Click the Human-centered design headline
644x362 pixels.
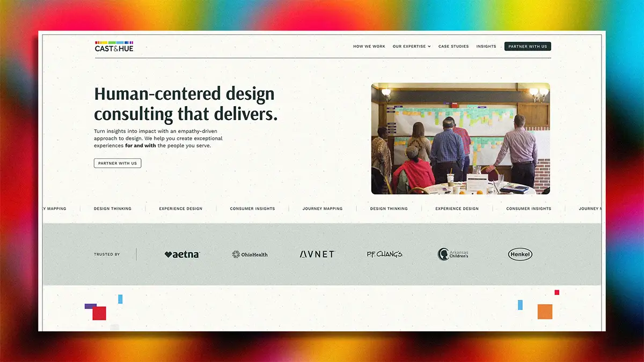click(x=186, y=104)
